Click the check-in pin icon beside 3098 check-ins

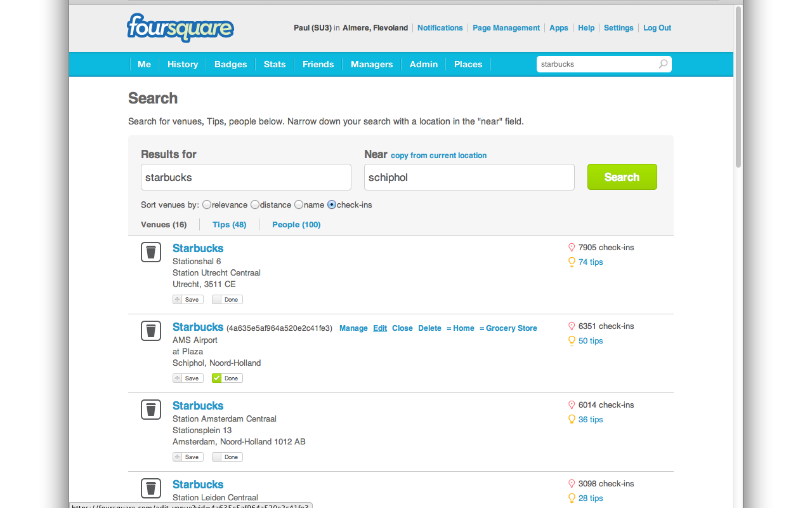[571, 484]
